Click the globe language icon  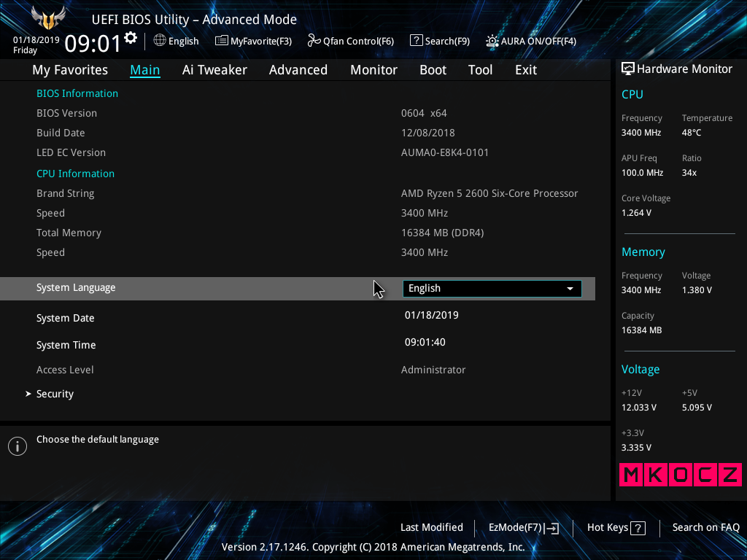160,41
